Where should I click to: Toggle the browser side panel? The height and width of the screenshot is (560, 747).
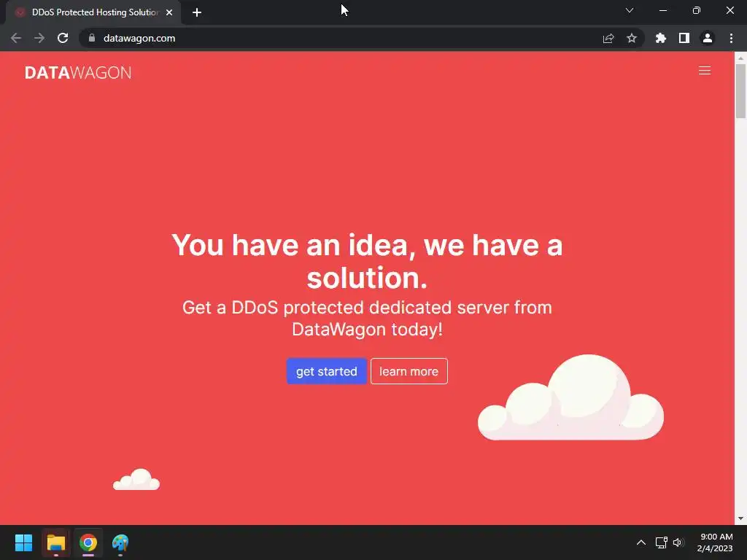coord(684,38)
